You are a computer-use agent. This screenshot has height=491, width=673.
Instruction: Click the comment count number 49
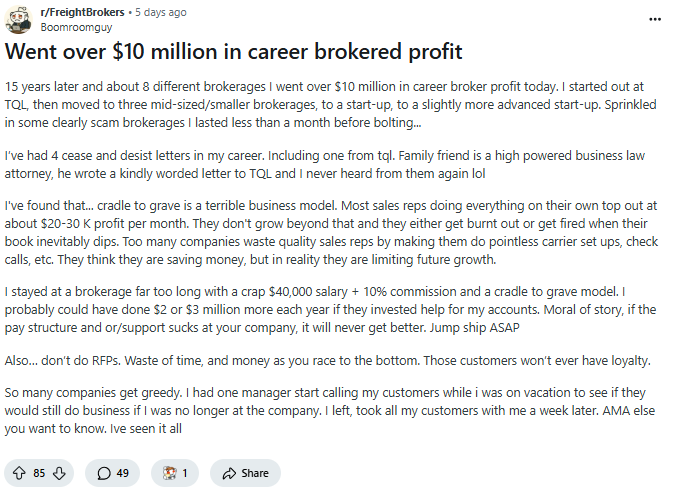pos(122,473)
